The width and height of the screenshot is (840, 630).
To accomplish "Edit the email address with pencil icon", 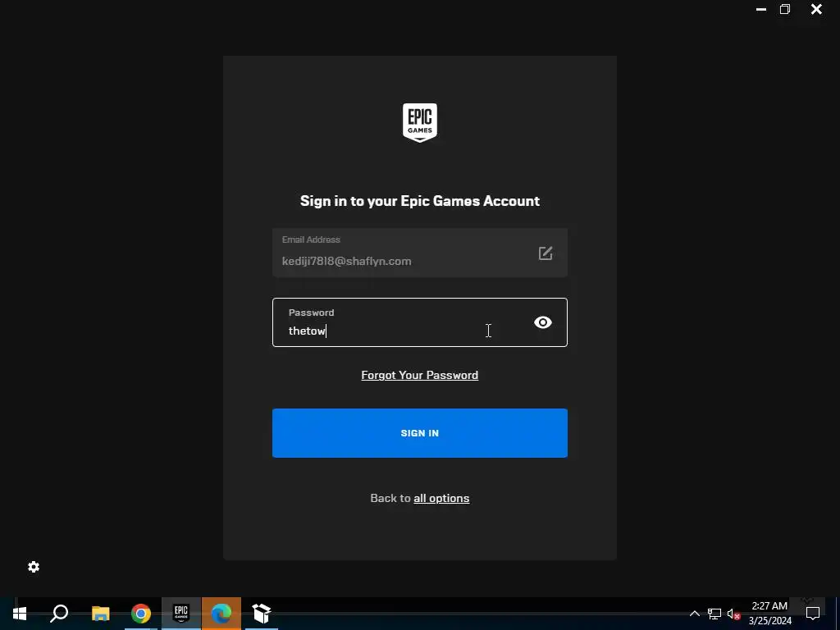I will tap(546, 253).
